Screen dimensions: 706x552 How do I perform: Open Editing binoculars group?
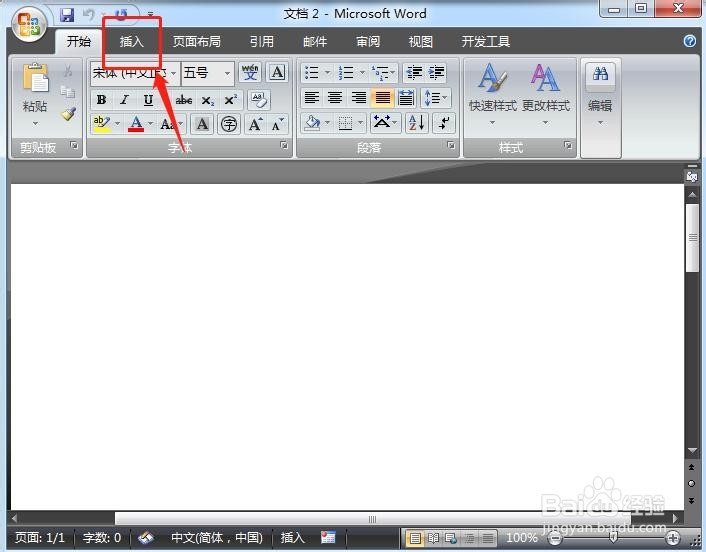pyautogui.click(x=600, y=95)
